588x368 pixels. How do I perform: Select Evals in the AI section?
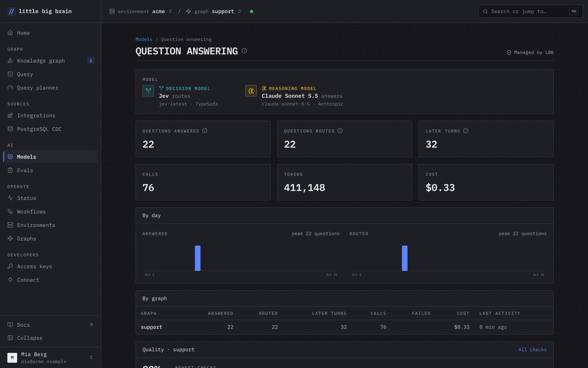pos(50,170)
